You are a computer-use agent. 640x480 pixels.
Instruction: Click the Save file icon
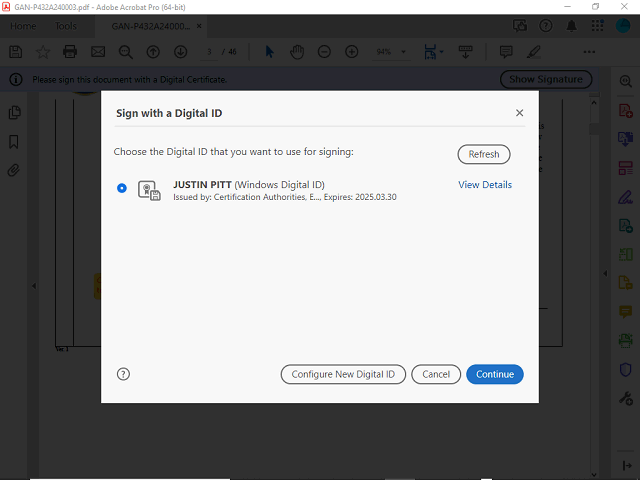[16, 52]
